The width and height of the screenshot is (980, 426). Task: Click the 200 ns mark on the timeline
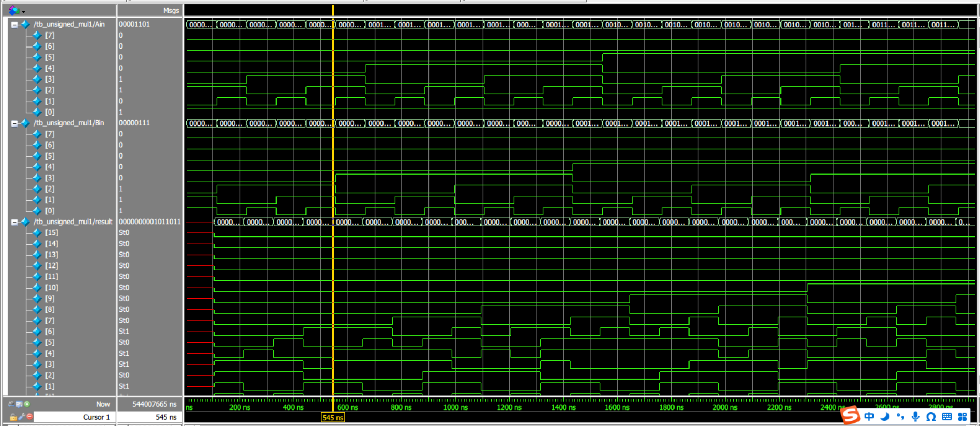239,407
